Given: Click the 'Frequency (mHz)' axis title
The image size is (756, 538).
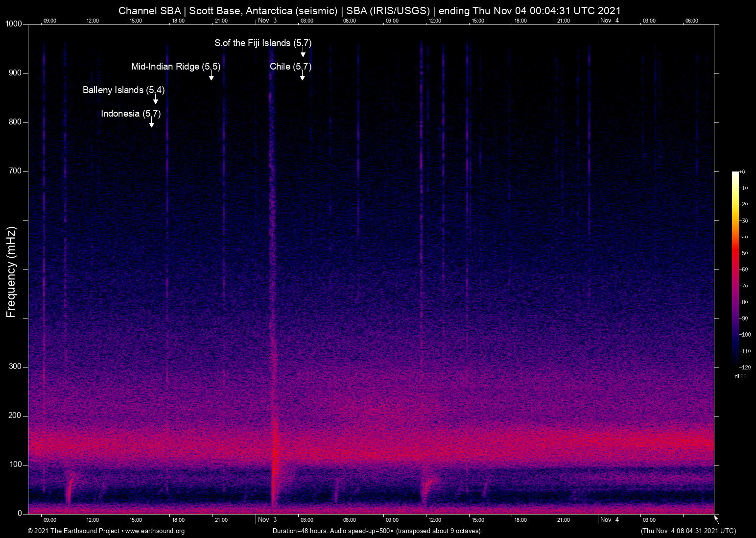Looking at the screenshot, I should pyautogui.click(x=11, y=272).
